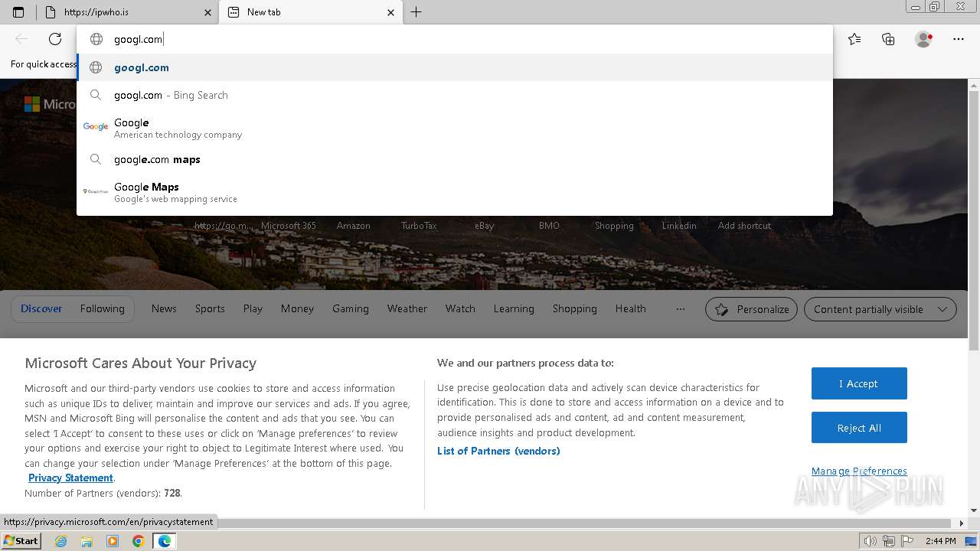Image resolution: width=980 pixels, height=551 pixels.
Task: Click horizontal scrollbar right arrow
Action: [962, 523]
